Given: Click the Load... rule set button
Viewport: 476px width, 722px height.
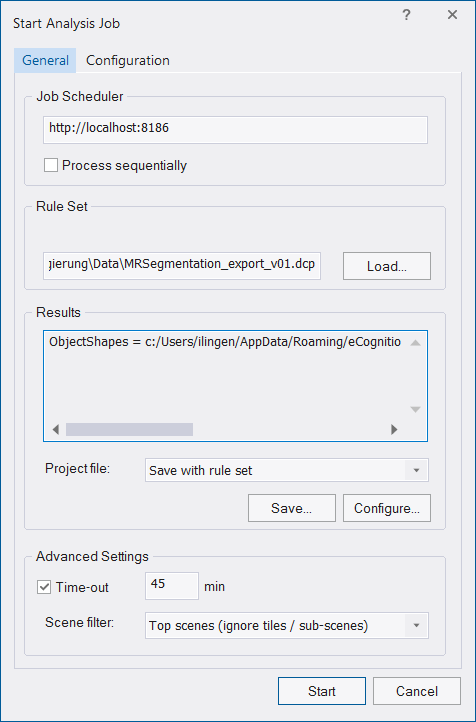Looking at the screenshot, I should (x=387, y=266).
